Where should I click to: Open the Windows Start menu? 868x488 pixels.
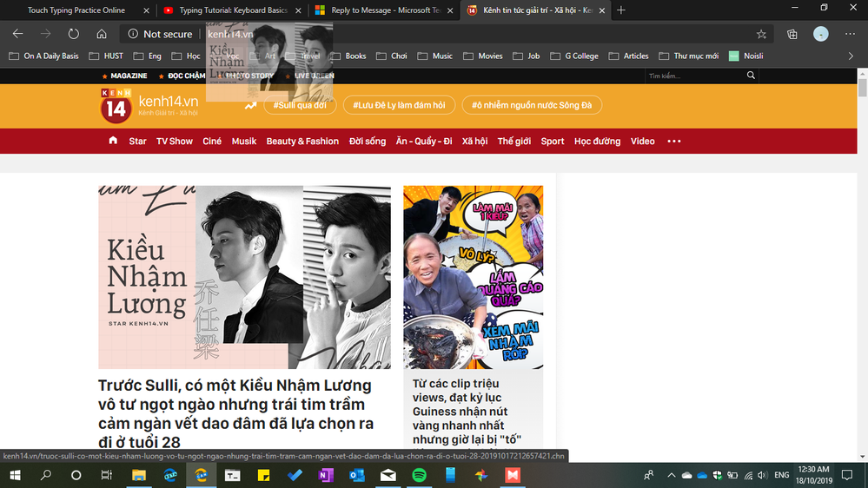[15, 475]
